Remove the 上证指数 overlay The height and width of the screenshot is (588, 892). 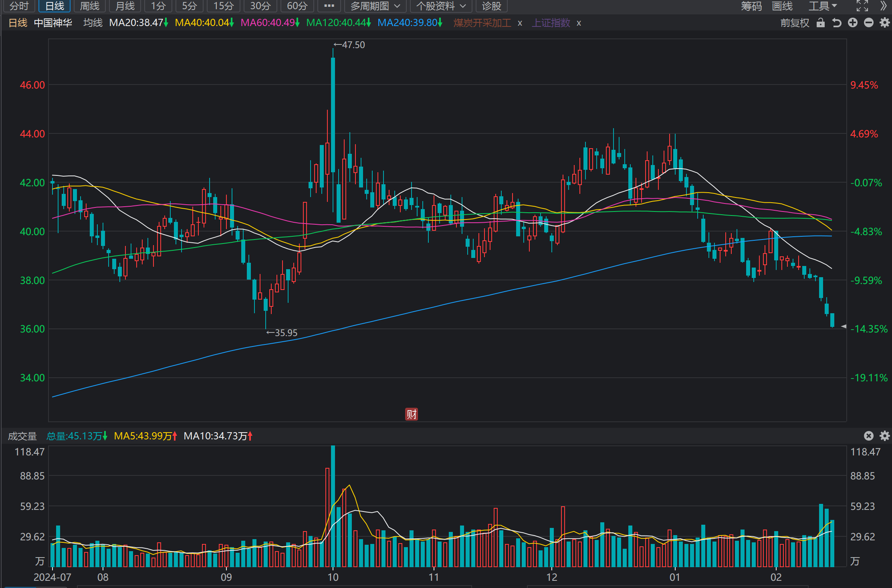(x=579, y=23)
